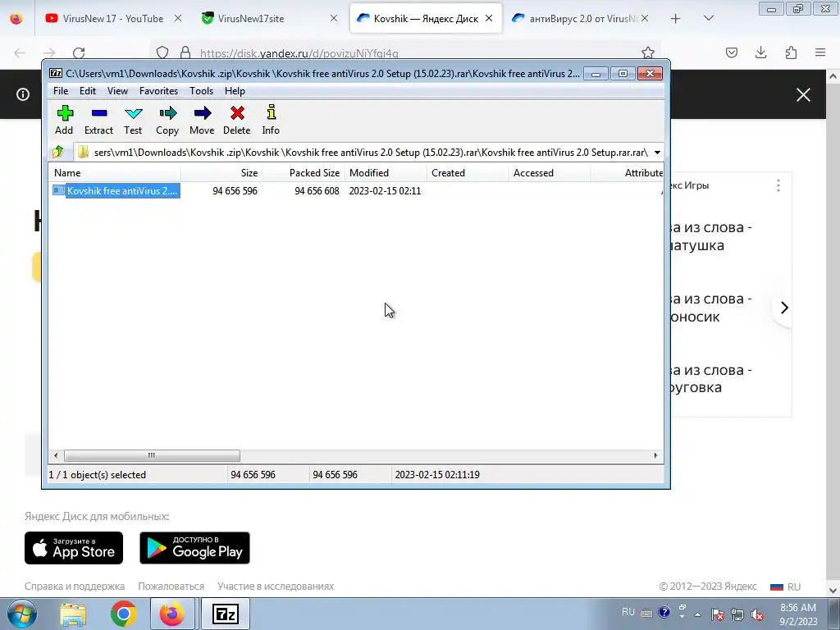
Task: Open the Edit menu
Action: 88,91
